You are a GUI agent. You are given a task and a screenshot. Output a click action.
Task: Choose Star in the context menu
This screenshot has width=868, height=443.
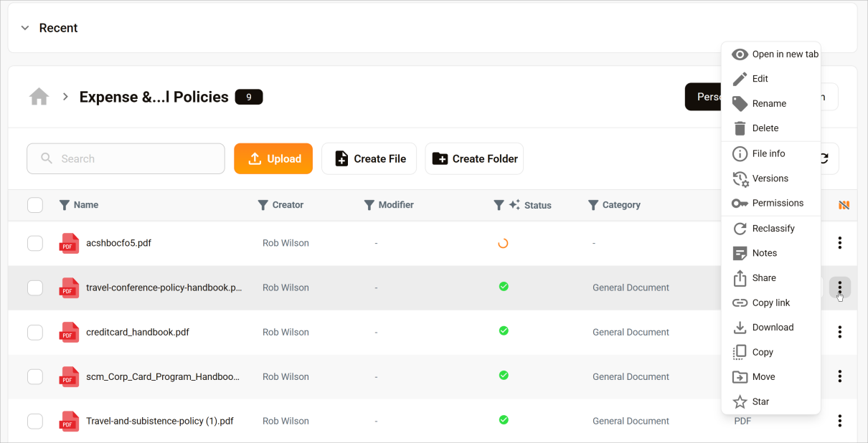click(771, 401)
